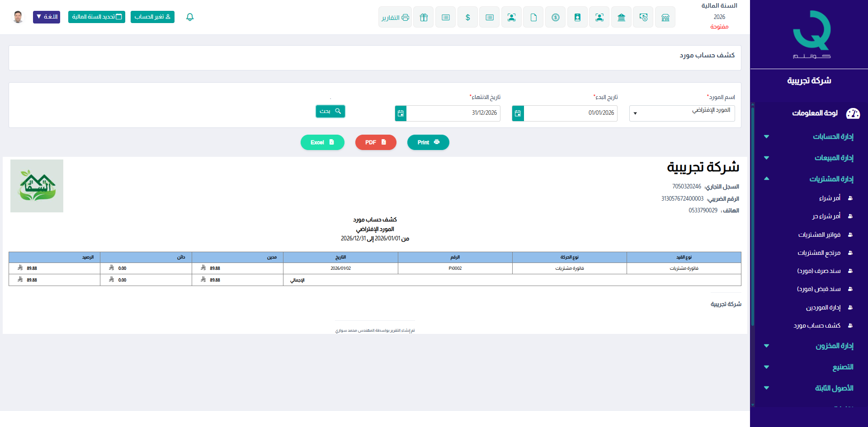Open the start date calendar picker
This screenshot has height=427, width=868.
pyautogui.click(x=518, y=113)
